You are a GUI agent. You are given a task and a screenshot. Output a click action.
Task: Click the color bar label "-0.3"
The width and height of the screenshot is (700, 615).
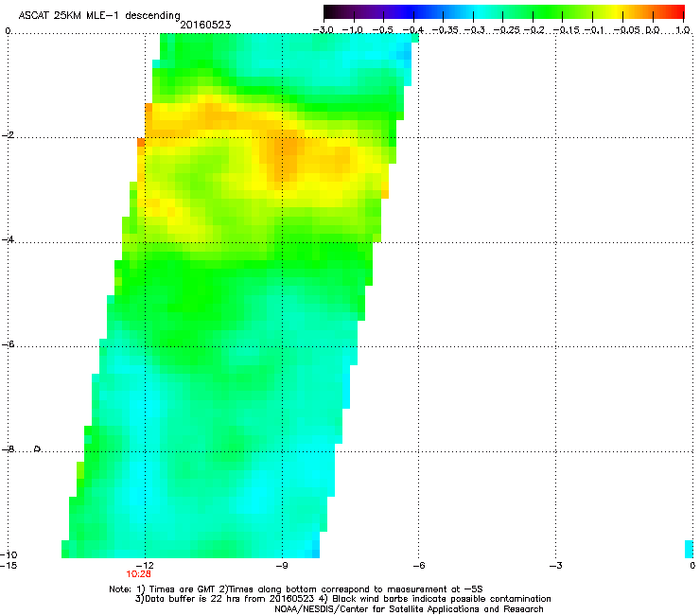tap(475, 30)
